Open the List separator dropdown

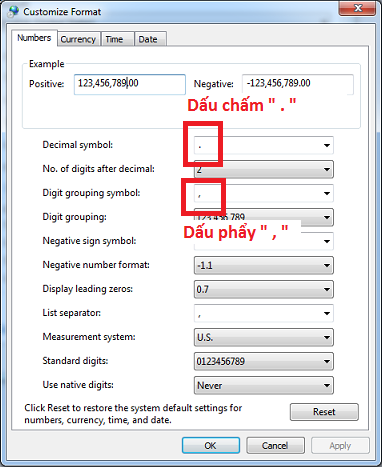[x=264, y=313]
